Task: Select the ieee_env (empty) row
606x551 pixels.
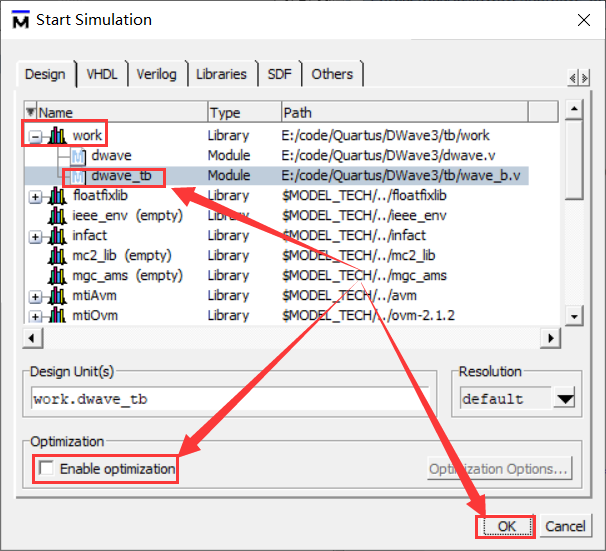Action: pos(128,216)
